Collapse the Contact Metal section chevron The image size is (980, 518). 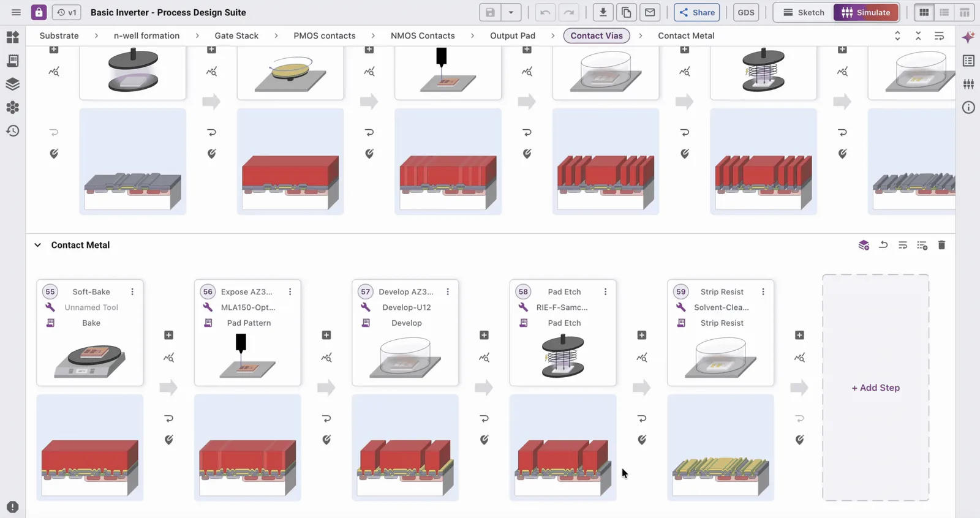pos(37,245)
